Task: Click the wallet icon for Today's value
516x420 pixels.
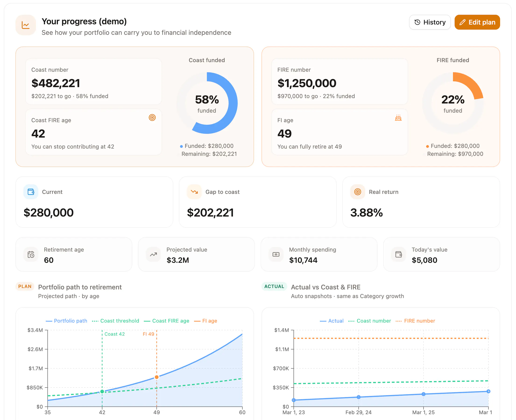Action: tap(399, 255)
